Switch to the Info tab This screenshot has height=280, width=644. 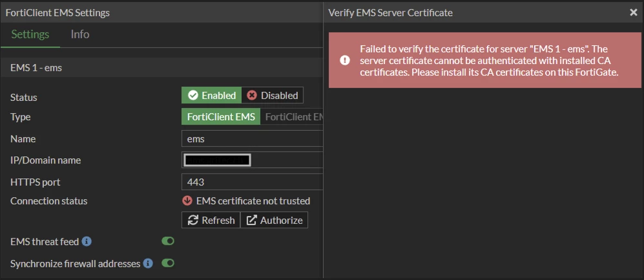coord(80,34)
